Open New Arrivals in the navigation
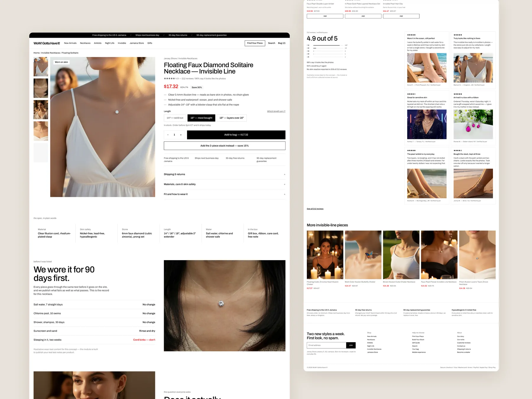This screenshot has width=532, height=399. (x=70, y=43)
